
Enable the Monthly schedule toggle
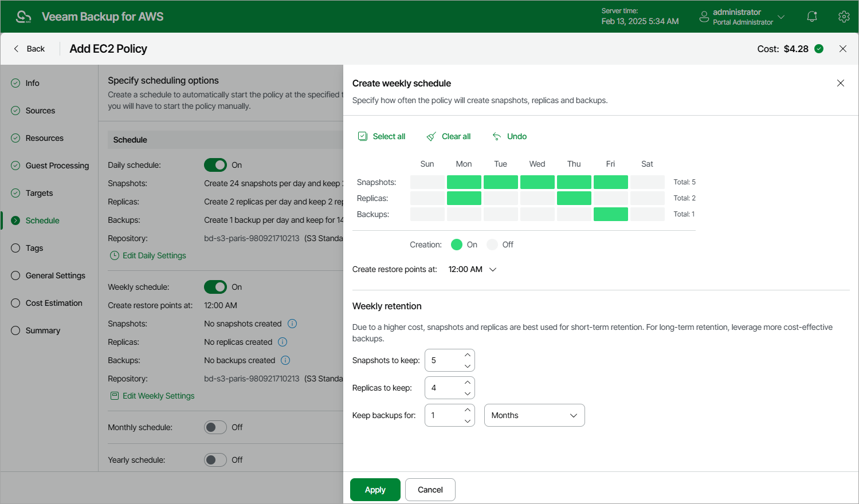pyautogui.click(x=215, y=427)
